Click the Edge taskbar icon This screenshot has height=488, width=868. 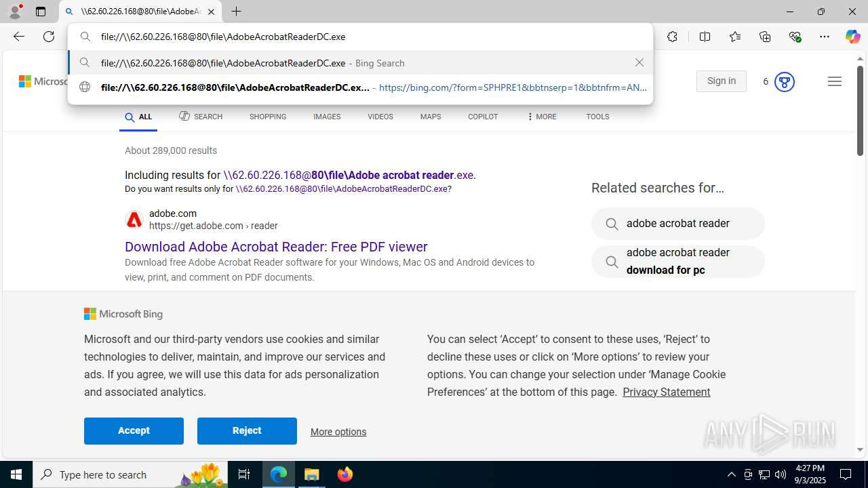click(x=279, y=474)
